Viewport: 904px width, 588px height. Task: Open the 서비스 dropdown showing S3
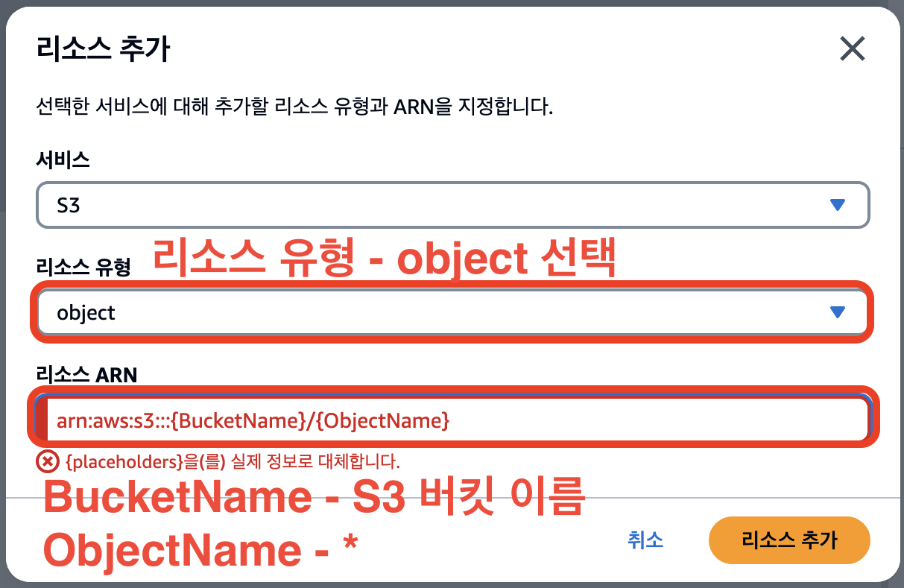click(452, 205)
